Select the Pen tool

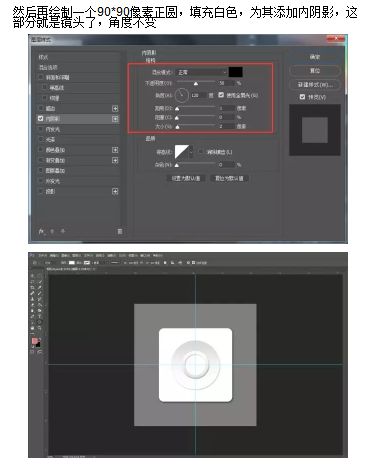pos(32,316)
